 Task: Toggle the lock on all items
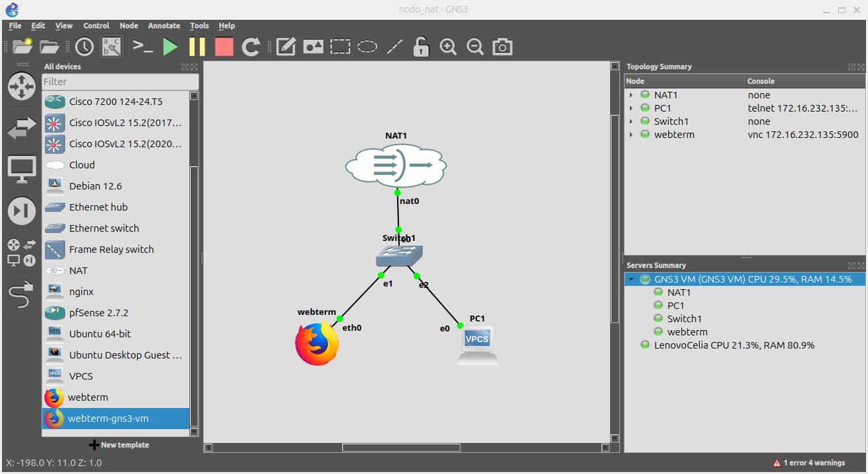point(421,46)
